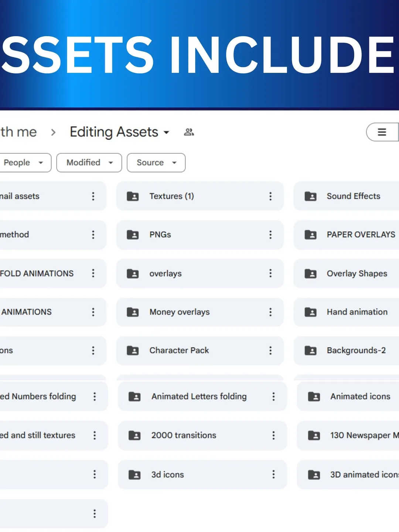This screenshot has width=399, height=532.
Task: Click the Backgrounds-2 folder icon
Action: pyautogui.click(x=311, y=350)
